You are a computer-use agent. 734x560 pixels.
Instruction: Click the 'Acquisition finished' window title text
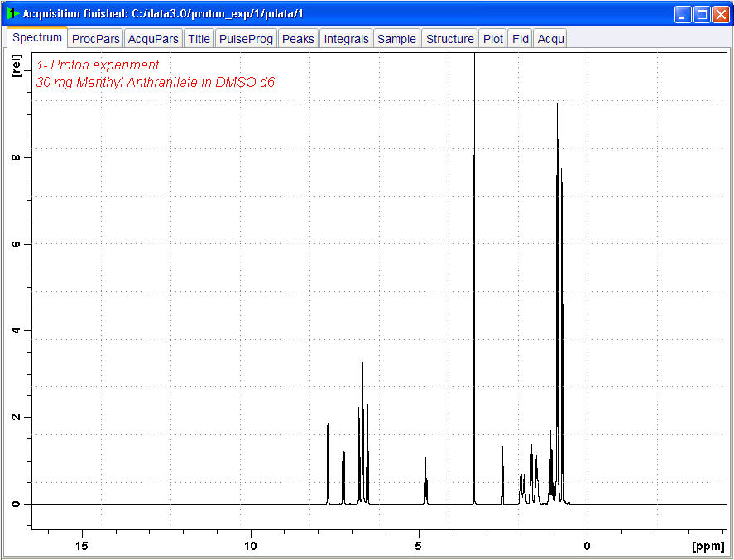pyautogui.click(x=163, y=14)
